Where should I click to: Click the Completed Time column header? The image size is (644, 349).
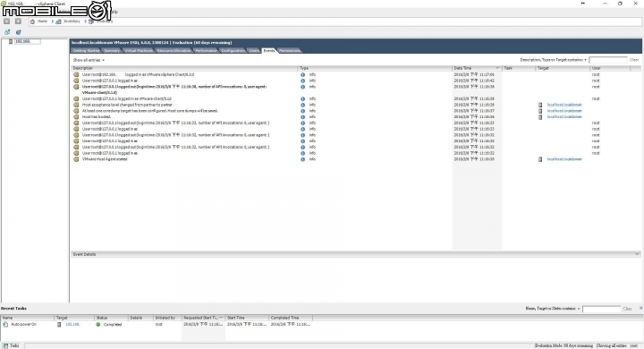291,318
